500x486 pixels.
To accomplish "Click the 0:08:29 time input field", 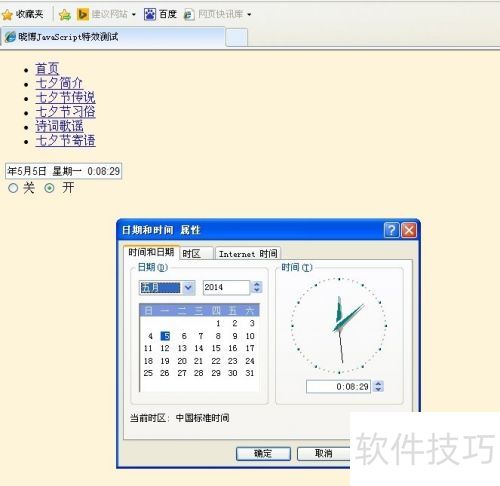I will tap(338, 387).
